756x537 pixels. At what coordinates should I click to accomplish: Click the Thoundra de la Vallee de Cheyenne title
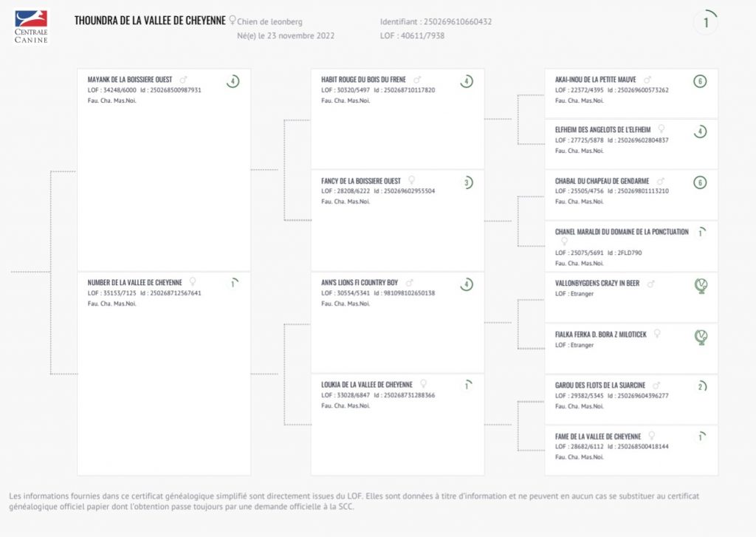point(150,21)
